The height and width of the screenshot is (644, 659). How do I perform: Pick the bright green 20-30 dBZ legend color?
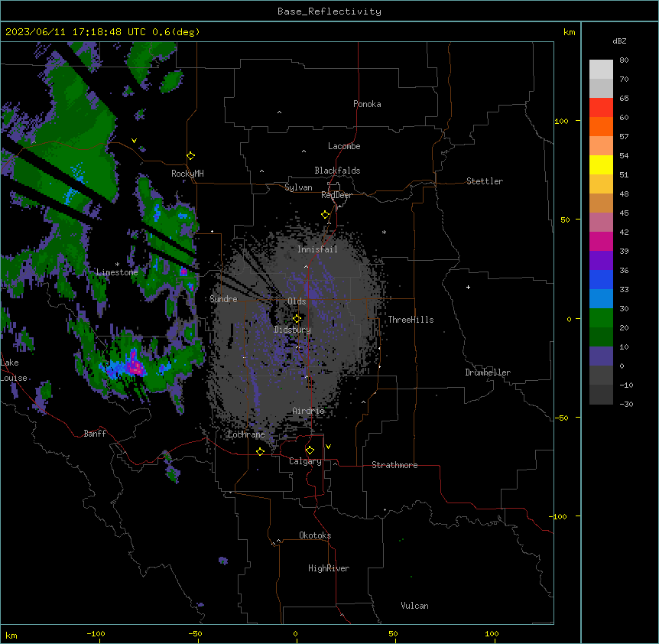coord(601,318)
